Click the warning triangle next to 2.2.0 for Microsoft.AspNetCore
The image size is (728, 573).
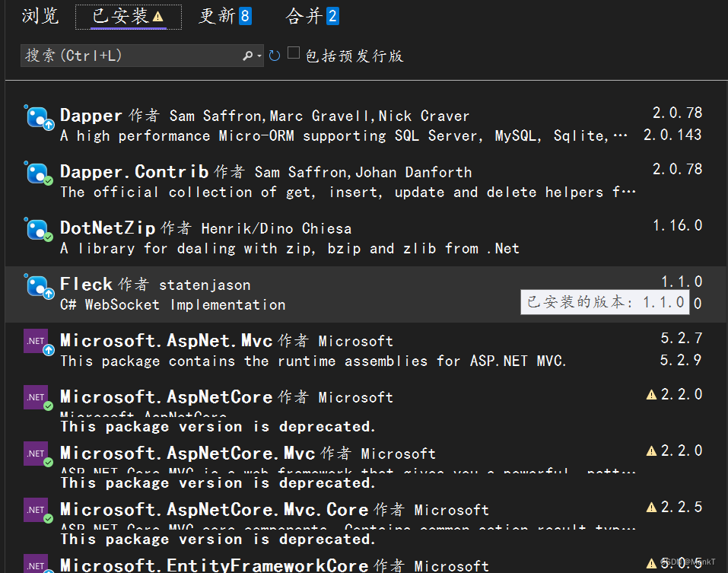652,394
